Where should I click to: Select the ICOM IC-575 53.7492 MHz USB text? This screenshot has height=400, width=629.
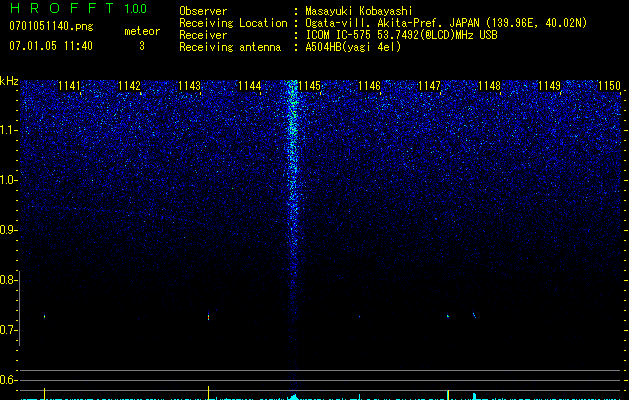click(401, 35)
